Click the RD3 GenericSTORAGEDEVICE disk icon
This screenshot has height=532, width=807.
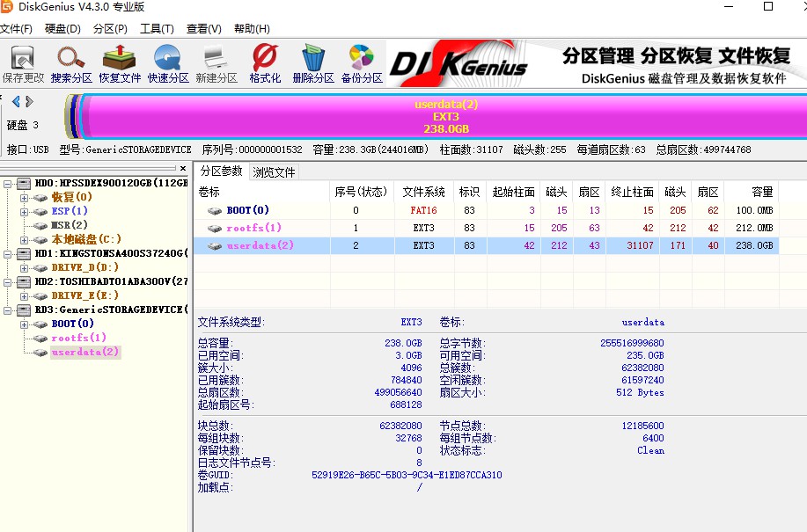pyautogui.click(x=24, y=310)
